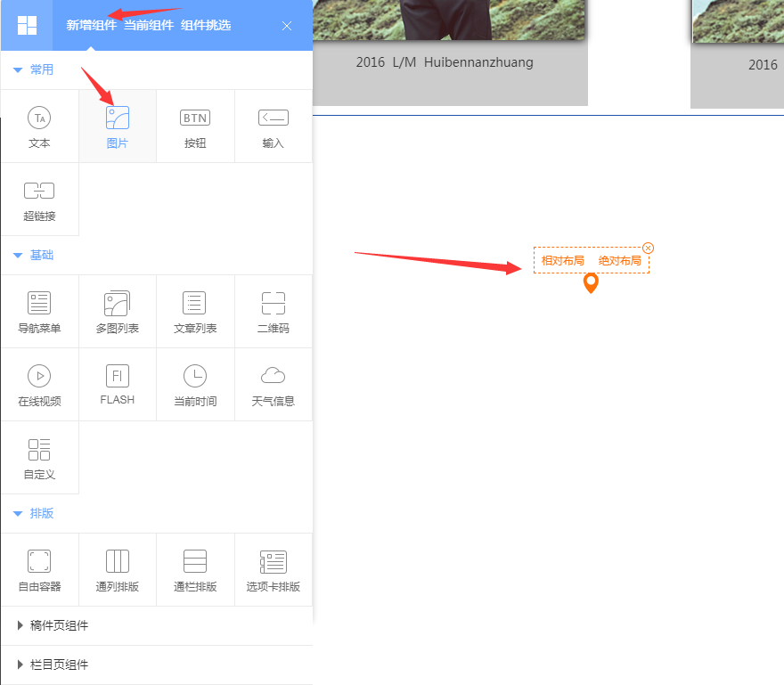784x685 pixels.
Task: Pick the 选项卡排版 tab layout component
Action: [x=274, y=569]
